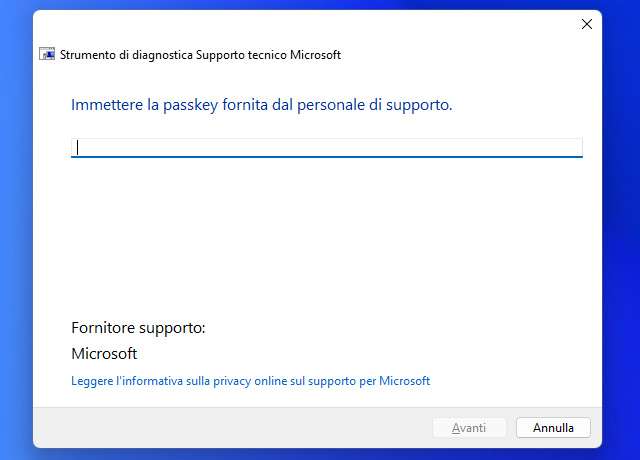Click the right end of the passkey field

click(x=570, y=147)
